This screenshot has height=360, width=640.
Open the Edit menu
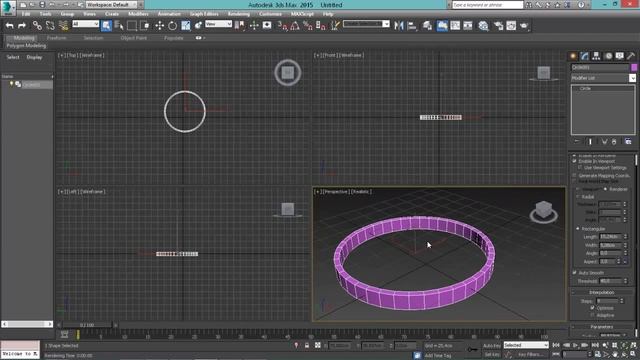pos(26,14)
